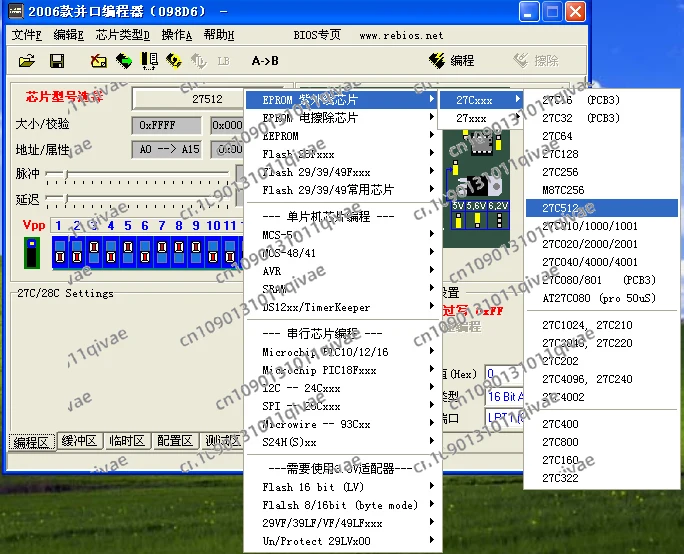This screenshot has width=684, height=554.
Task: Click the green chip toolbar icon
Action: (124, 61)
